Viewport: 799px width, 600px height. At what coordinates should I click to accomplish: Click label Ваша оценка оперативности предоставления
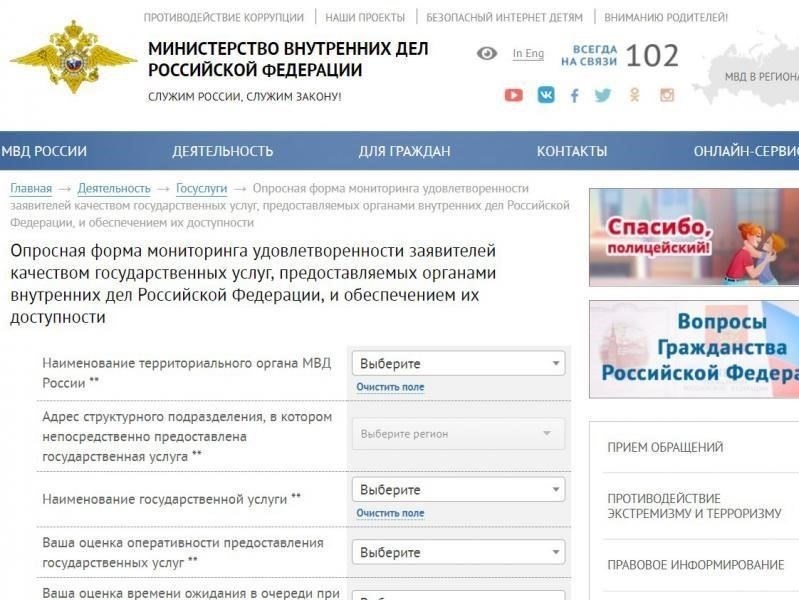183,553
